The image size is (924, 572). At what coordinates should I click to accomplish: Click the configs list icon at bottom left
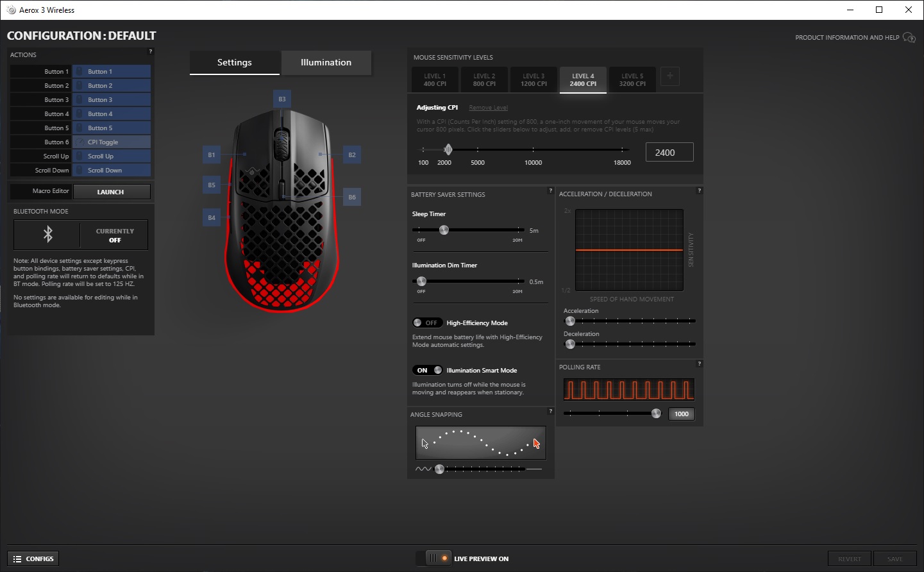[x=17, y=559]
